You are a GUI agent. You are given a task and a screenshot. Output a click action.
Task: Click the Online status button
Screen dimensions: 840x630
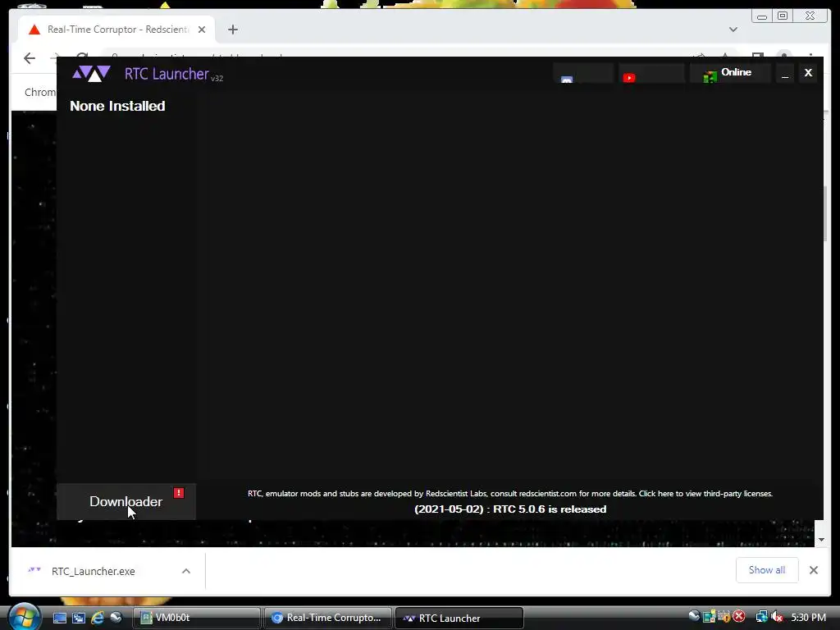pos(729,73)
